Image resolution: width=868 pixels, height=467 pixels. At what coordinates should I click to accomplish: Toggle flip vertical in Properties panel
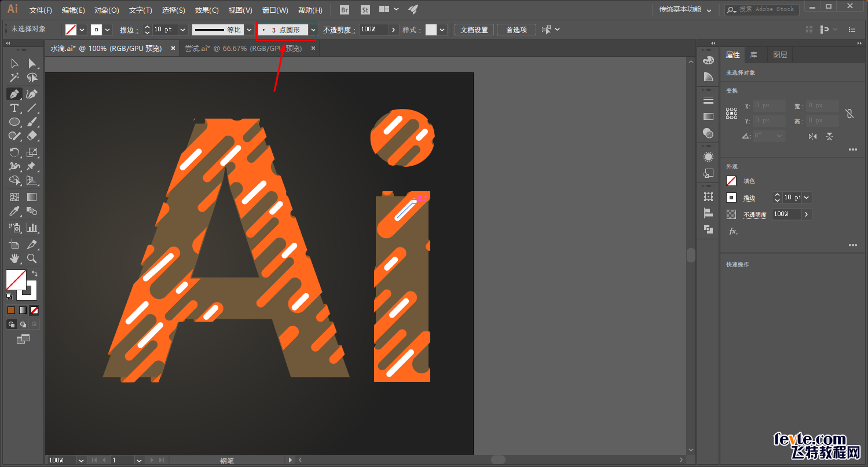coord(830,136)
